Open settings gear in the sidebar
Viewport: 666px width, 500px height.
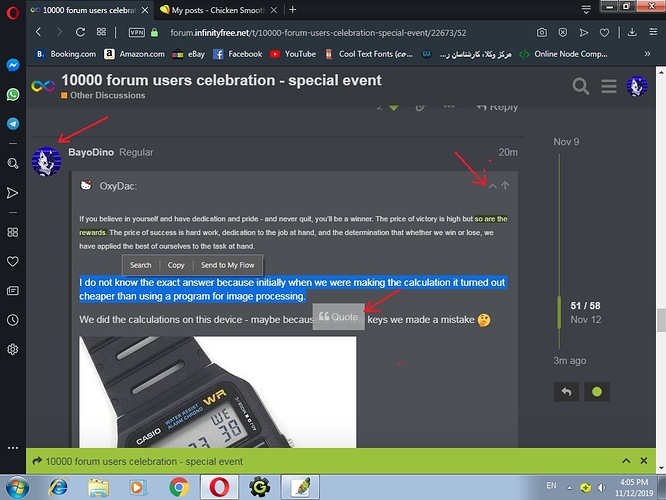[13, 349]
